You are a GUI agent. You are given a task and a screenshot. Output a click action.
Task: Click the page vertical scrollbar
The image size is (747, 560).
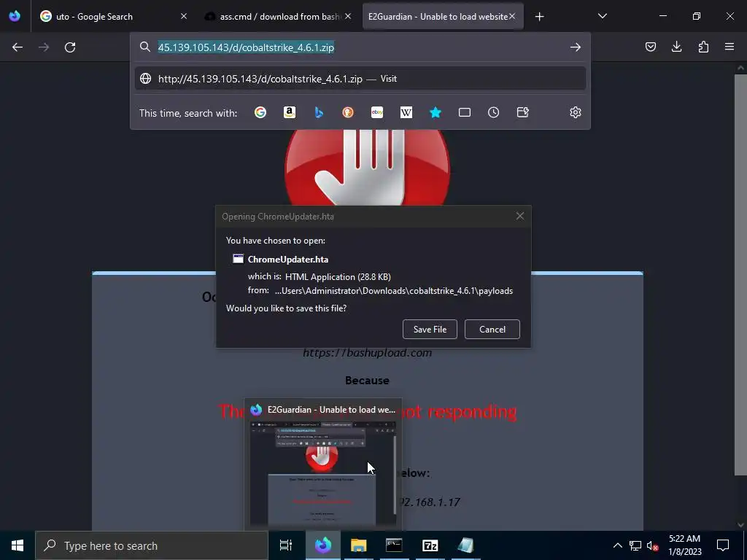pyautogui.click(x=740, y=275)
